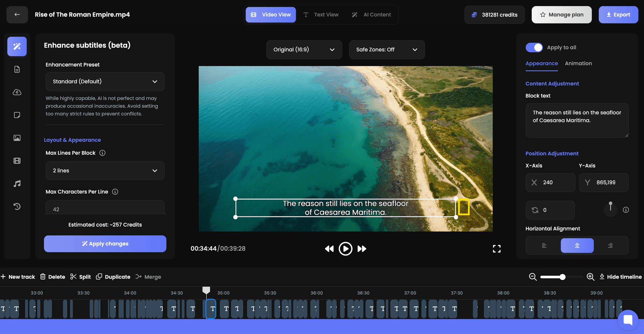Click the Apply changes button

coord(105,244)
